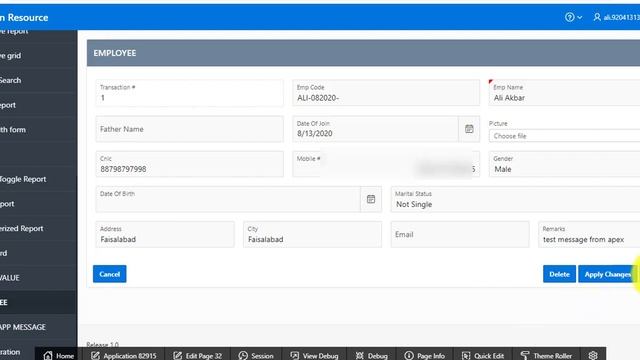Click the Cnic field
The height and width of the screenshot is (360, 640).
pos(189,164)
